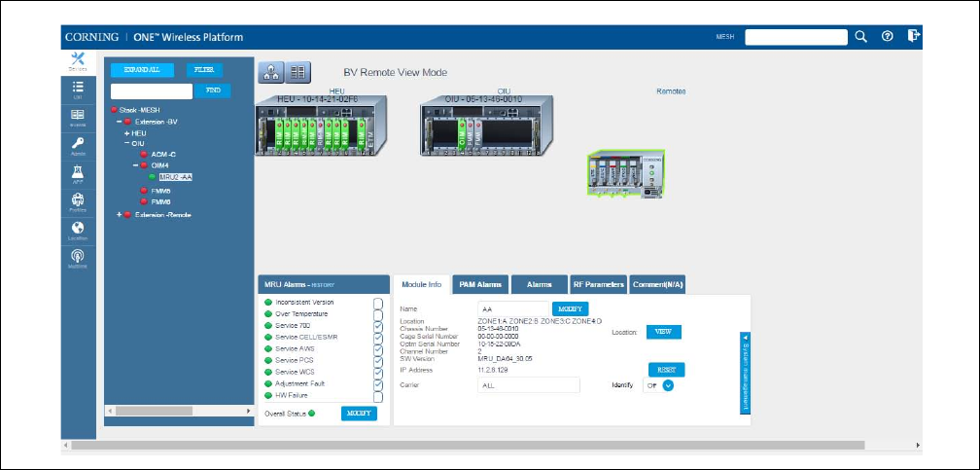Open the flask icon in sidebar
980x470 pixels.
point(78,173)
